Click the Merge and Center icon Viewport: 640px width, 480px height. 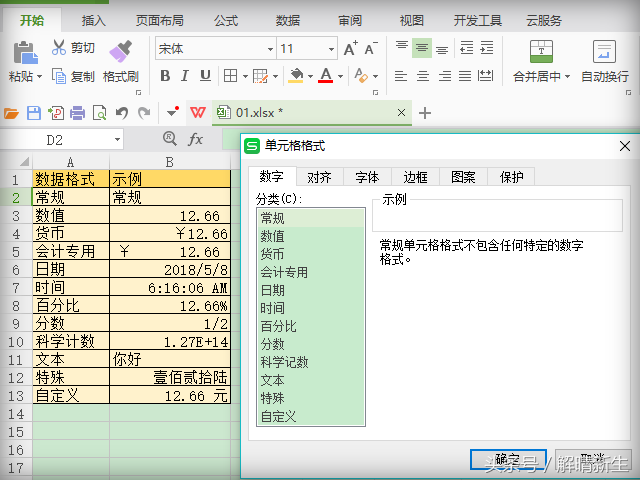(x=541, y=51)
